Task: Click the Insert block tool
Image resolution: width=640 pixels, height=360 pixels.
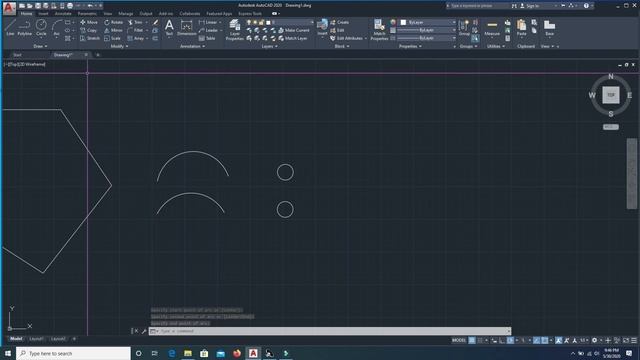Action: pyautogui.click(x=322, y=28)
